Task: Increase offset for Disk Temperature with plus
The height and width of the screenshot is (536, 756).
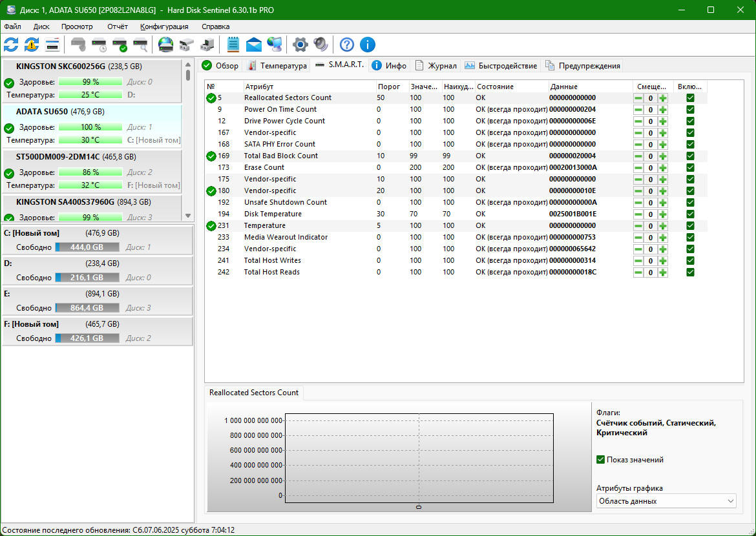Action: pos(663,214)
